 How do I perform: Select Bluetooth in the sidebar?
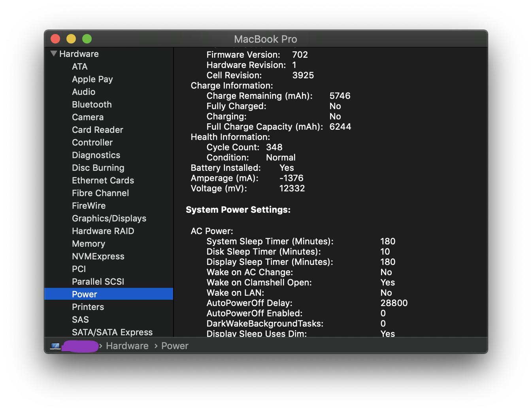pos(92,104)
